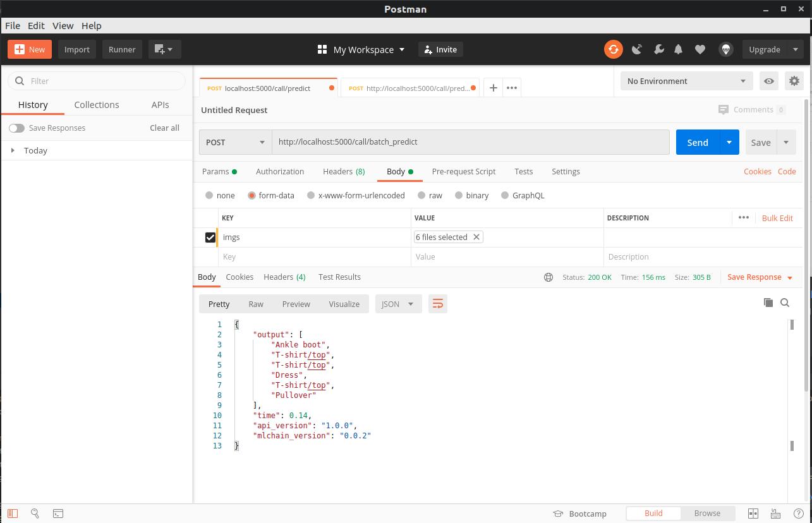Open the File menu
The image size is (812, 523).
13,26
